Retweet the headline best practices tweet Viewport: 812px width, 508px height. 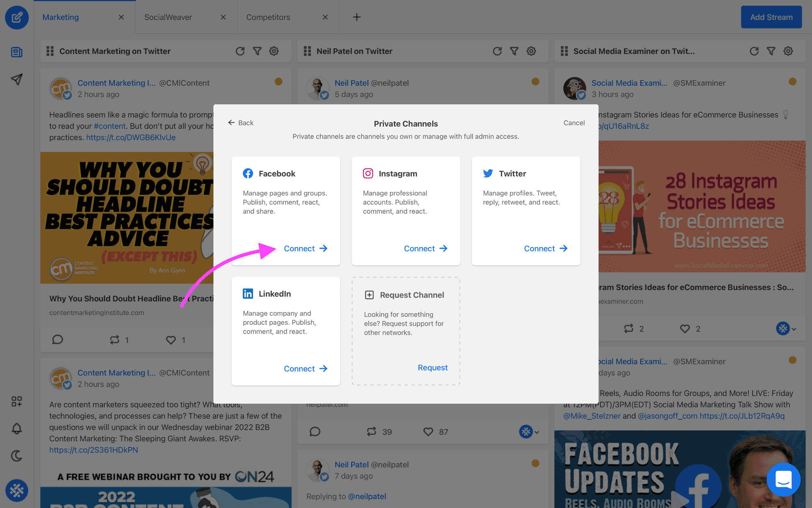114,340
